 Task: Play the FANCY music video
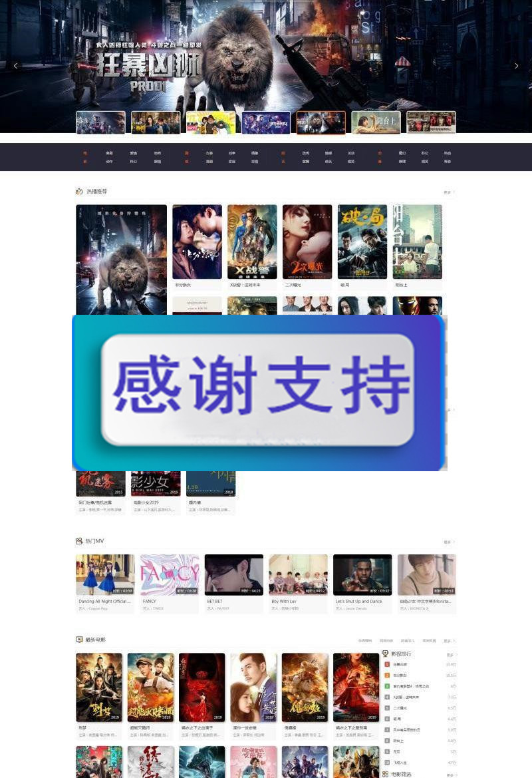[170, 575]
